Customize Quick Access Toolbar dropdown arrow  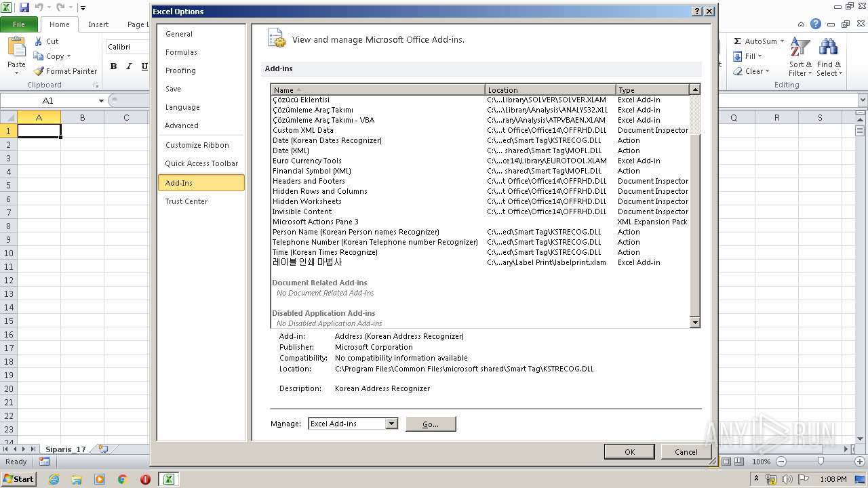point(82,7)
